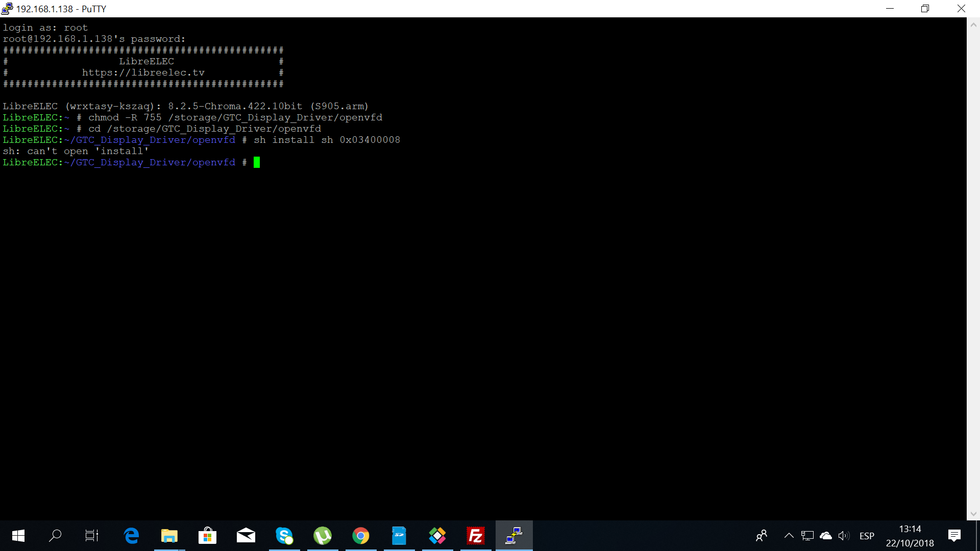
Task: Click the PuTTY icon in title bar
Action: click(7, 9)
